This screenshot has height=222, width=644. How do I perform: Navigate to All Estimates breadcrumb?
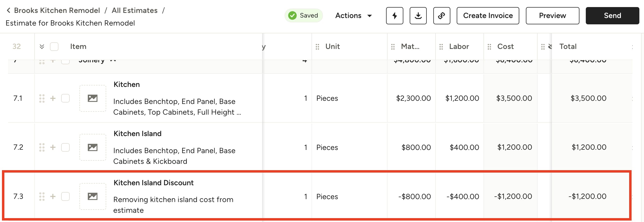pos(134,10)
